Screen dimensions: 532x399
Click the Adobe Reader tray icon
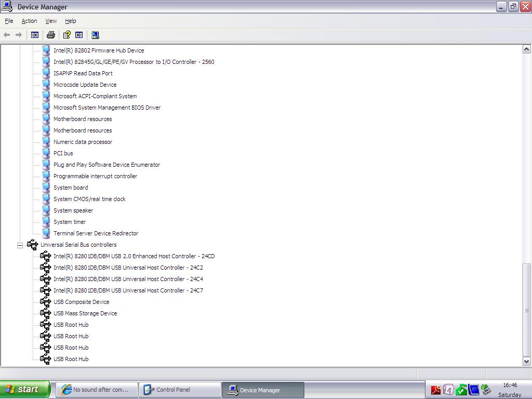436,390
